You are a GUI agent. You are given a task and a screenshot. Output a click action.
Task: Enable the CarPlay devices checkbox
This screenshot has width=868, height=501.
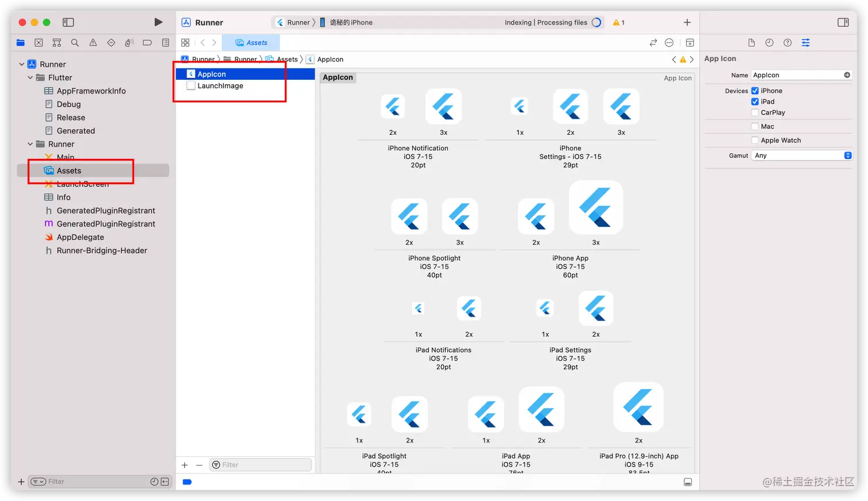755,112
